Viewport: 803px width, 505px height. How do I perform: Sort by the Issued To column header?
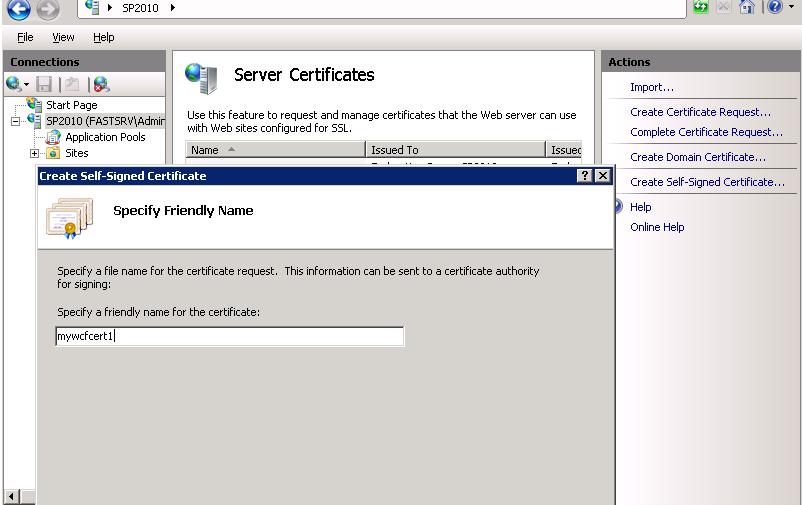pos(455,150)
